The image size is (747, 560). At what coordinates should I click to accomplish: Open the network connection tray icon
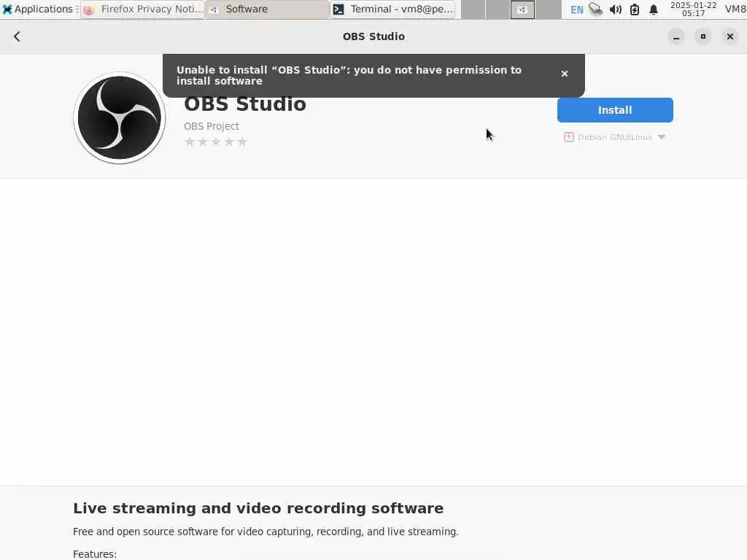tap(595, 9)
